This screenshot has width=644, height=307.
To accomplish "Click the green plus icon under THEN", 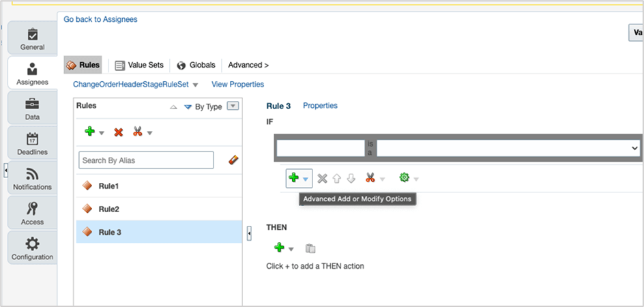I will click(x=279, y=248).
